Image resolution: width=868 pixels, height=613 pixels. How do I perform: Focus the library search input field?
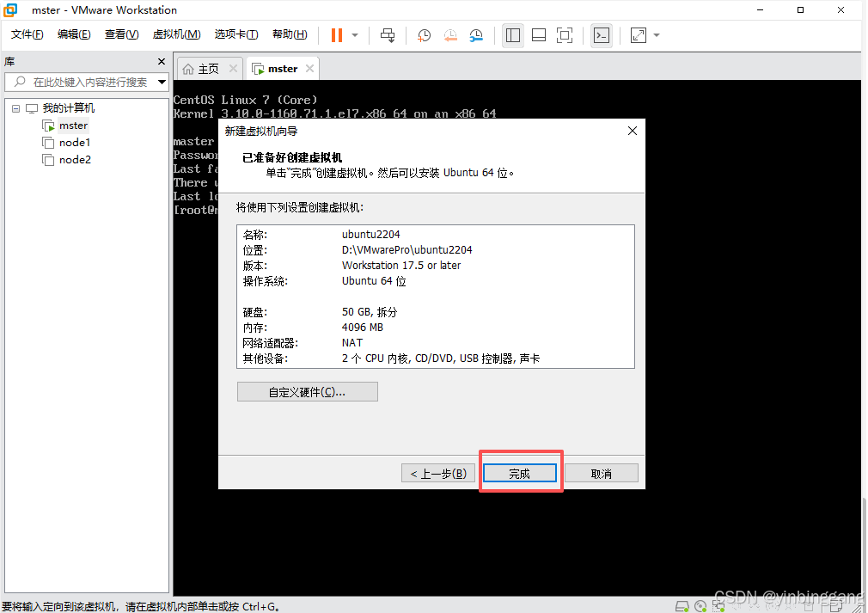tap(86, 82)
